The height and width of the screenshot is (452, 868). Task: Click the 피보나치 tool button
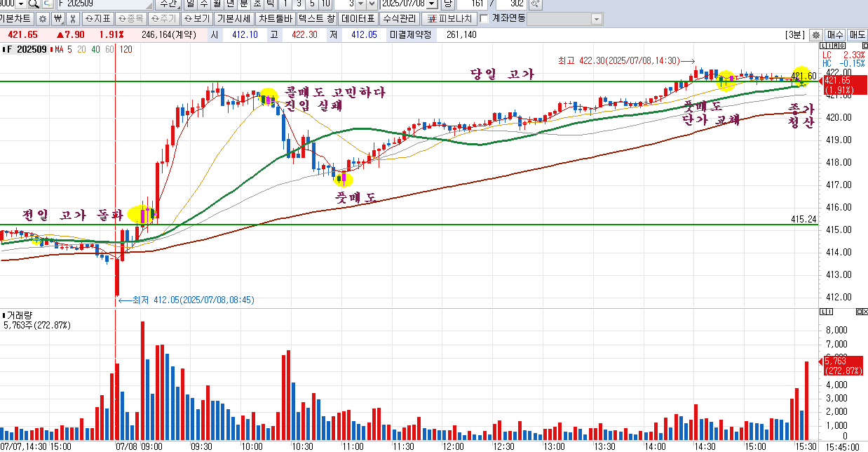[449, 18]
